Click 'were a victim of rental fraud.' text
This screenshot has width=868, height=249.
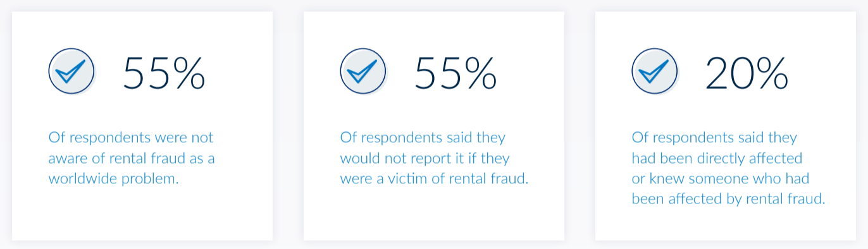434,179
